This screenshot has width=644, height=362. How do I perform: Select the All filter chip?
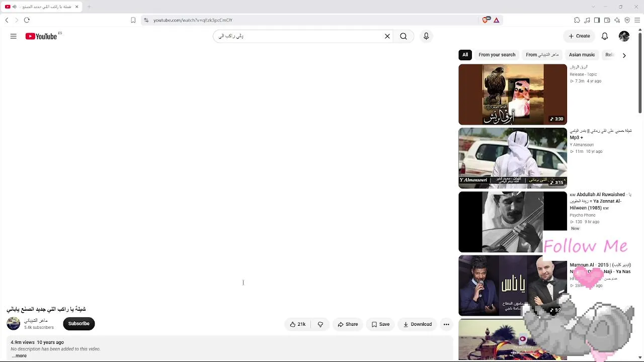tap(465, 55)
